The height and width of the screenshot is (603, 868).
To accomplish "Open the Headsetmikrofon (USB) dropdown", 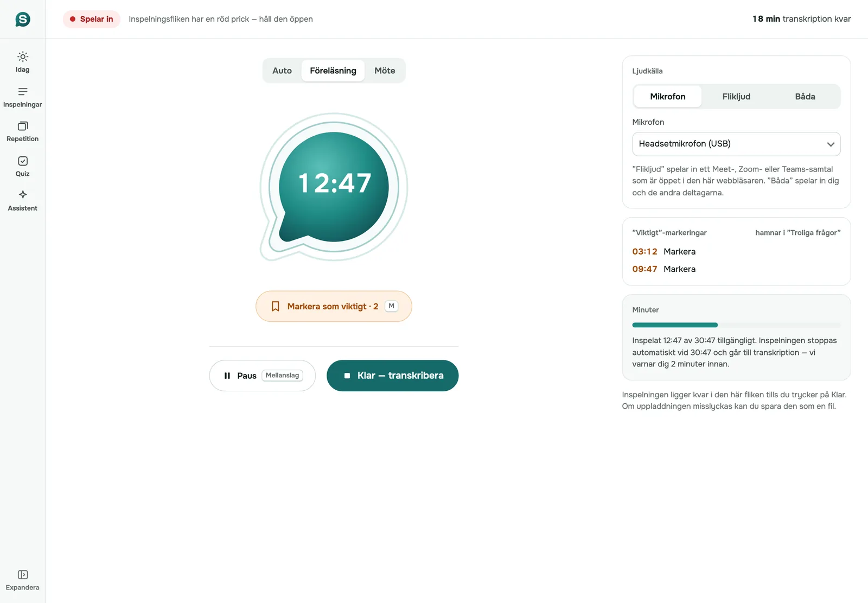I will [736, 144].
